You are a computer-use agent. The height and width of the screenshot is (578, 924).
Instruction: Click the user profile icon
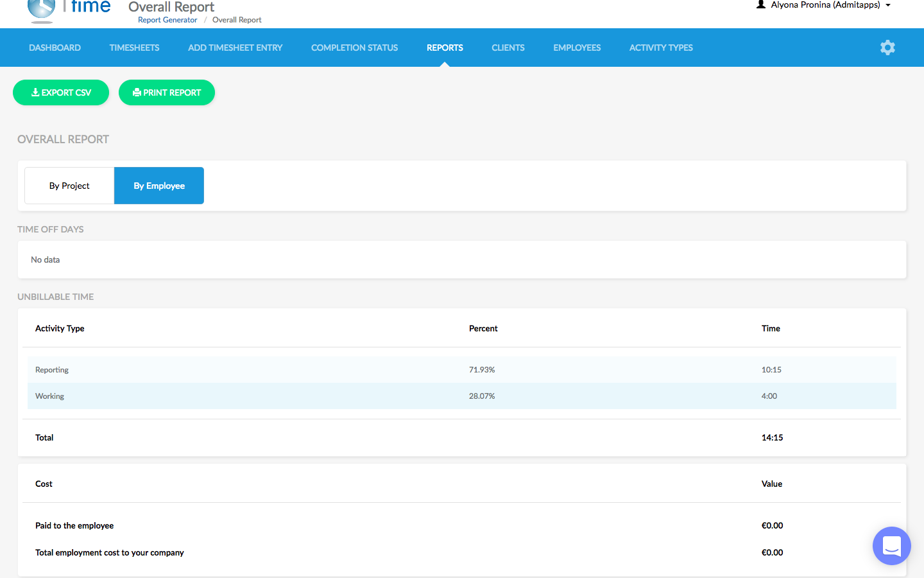pos(761,4)
